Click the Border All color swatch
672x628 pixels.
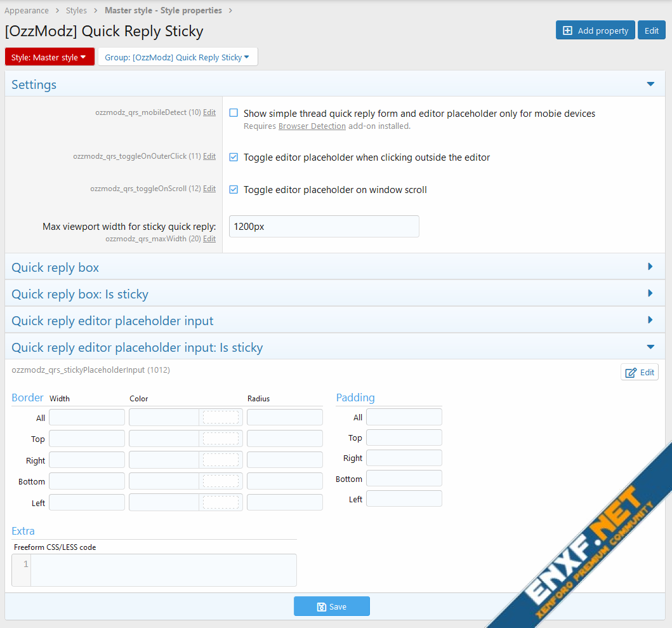point(220,417)
